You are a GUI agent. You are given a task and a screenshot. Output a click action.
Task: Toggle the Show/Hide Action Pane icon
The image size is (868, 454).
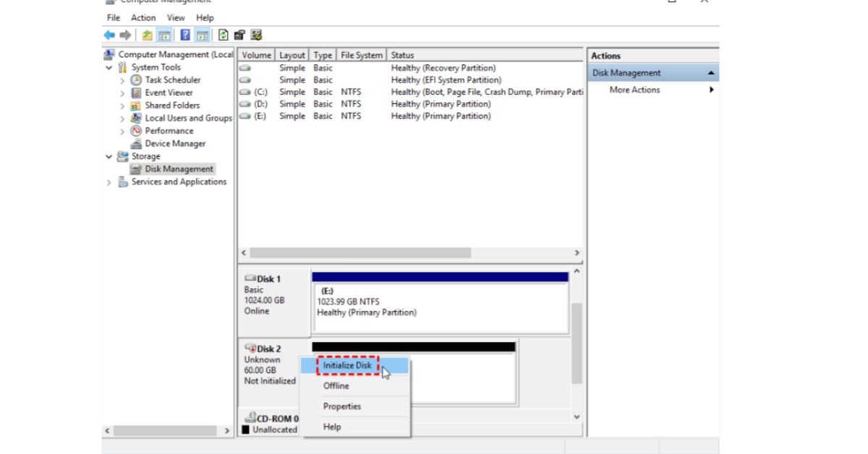click(203, 35)
